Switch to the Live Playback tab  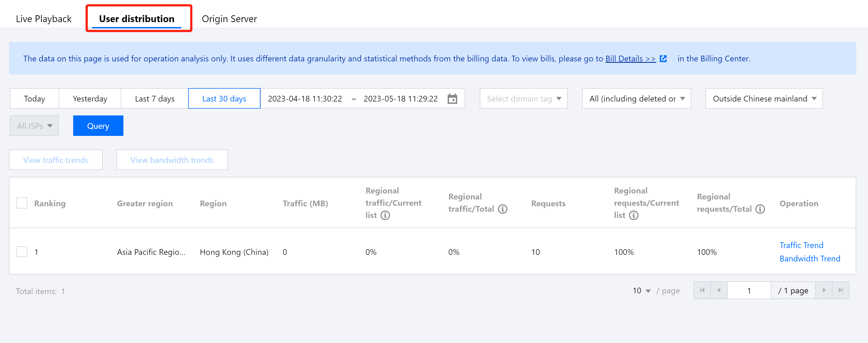(x=43, y=19)
